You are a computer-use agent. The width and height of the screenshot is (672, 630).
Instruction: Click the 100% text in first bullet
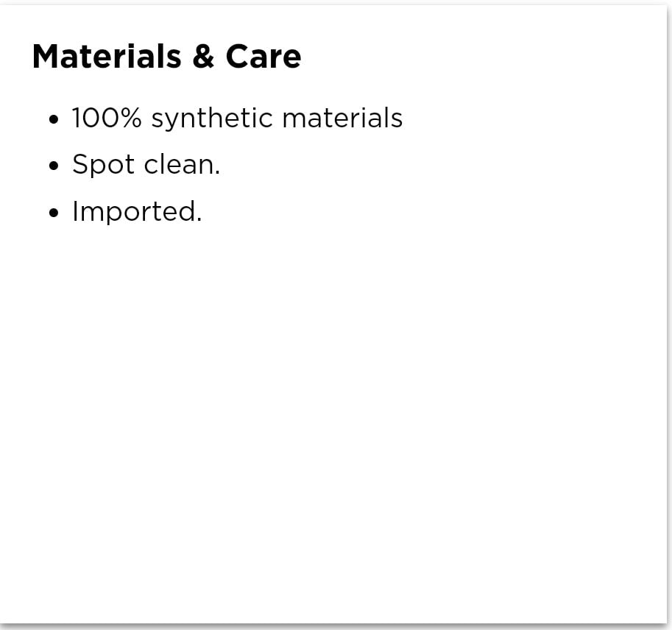[x=106, y=118]
